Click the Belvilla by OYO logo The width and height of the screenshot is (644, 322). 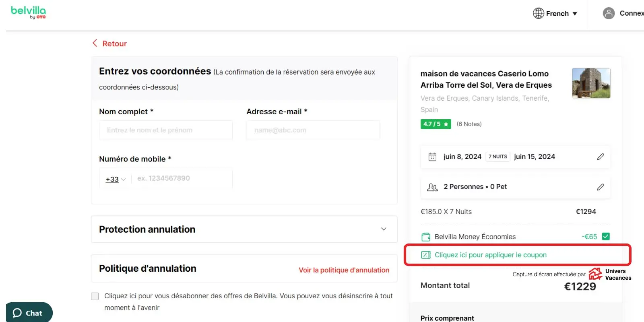pyautogui.click(x=28, y=12)
